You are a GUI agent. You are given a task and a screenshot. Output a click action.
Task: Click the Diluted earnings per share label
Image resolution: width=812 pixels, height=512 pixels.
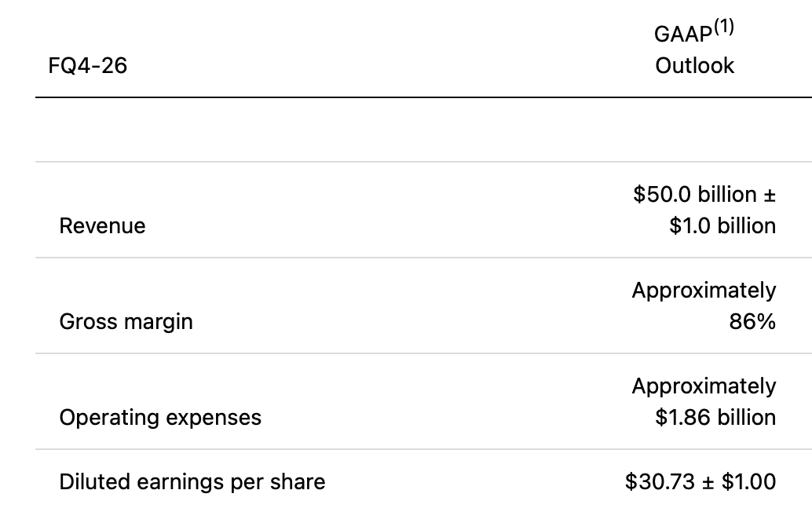coord(192,482)
